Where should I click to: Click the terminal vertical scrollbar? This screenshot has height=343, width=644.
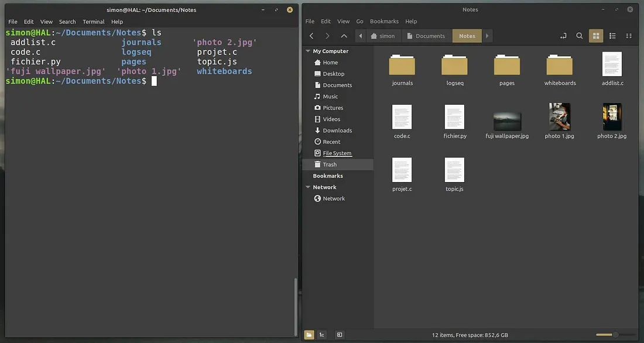[295, 307]
